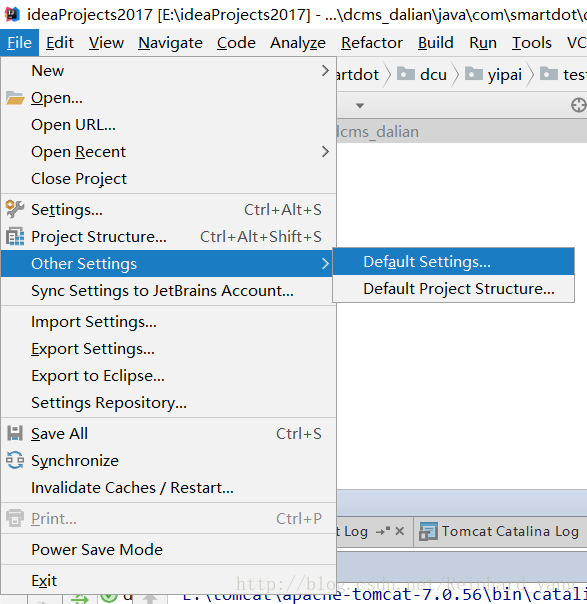This screenshot has height=604, width=587.
Task: Open the Analyze menu
Action: pos(298,43)
